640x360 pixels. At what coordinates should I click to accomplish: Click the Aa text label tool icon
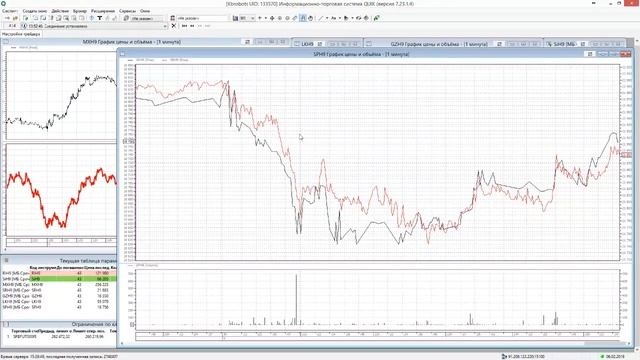pyautogui.click(x=333, y=18)
